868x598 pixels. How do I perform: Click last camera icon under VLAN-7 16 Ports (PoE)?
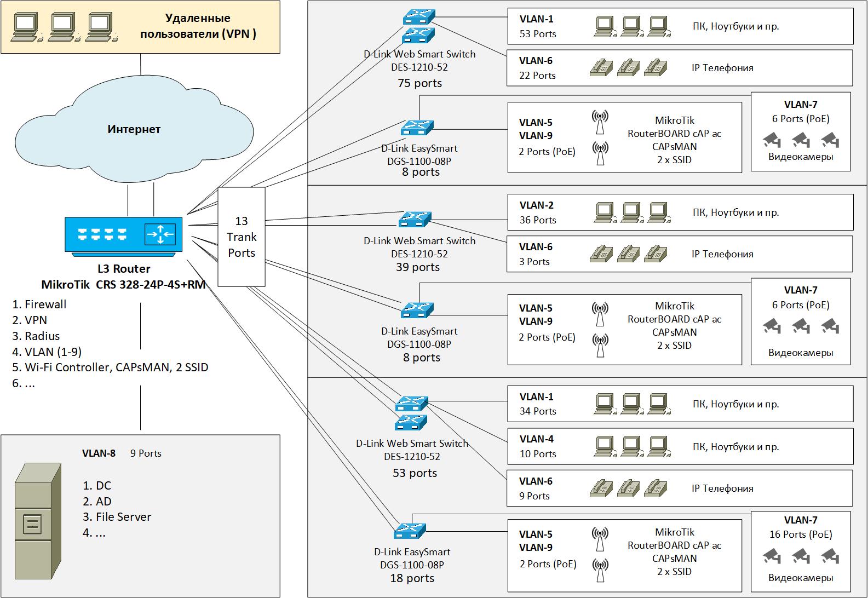coord(829,556)
